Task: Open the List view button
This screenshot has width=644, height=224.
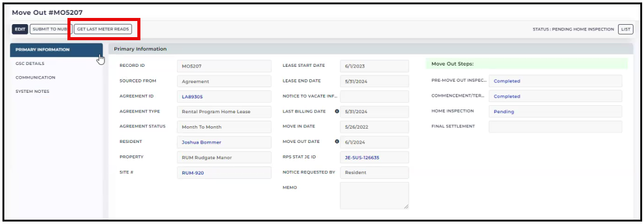Action: [x=625, y=29]
